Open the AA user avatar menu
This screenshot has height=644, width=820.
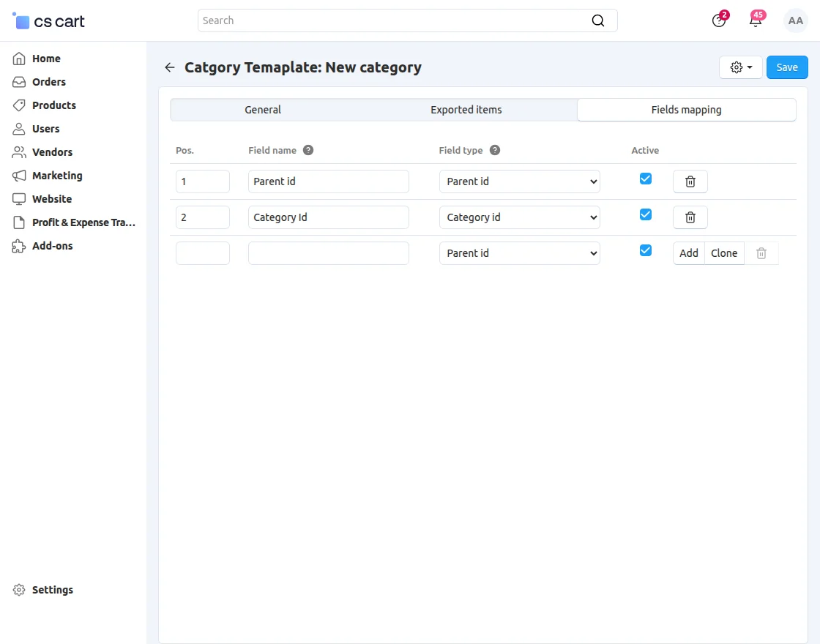click(x=795, y=20)
